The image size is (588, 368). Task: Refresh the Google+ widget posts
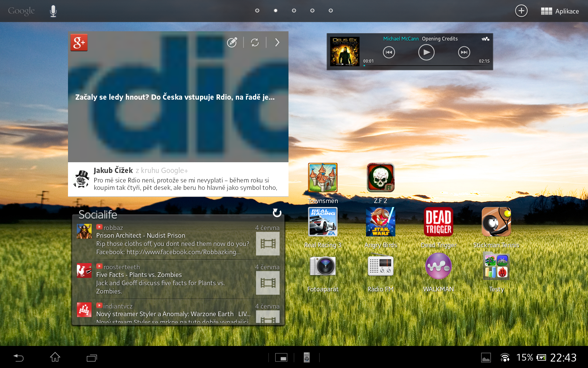255,43
